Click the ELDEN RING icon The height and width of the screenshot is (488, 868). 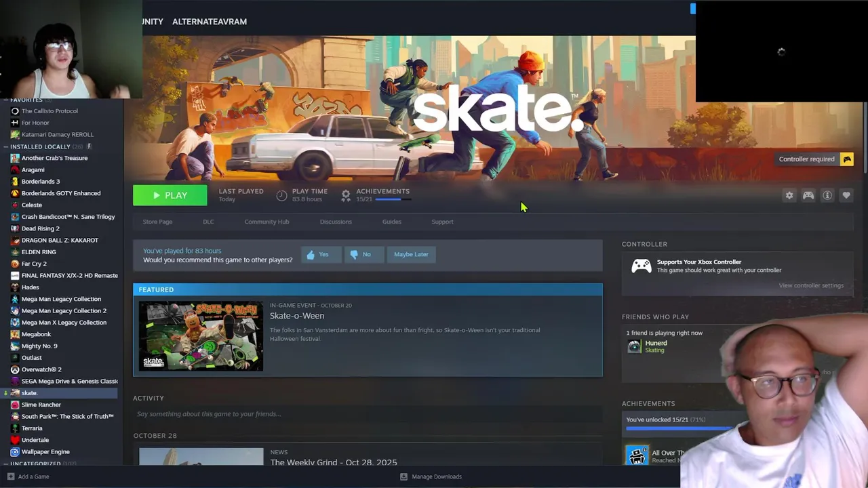click(15, 252)
